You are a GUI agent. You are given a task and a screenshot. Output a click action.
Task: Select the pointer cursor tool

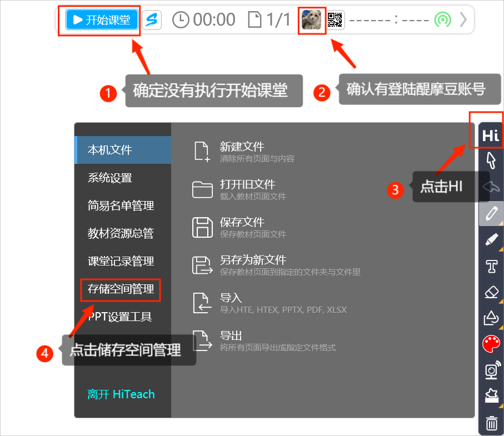(x=491, y=160)
